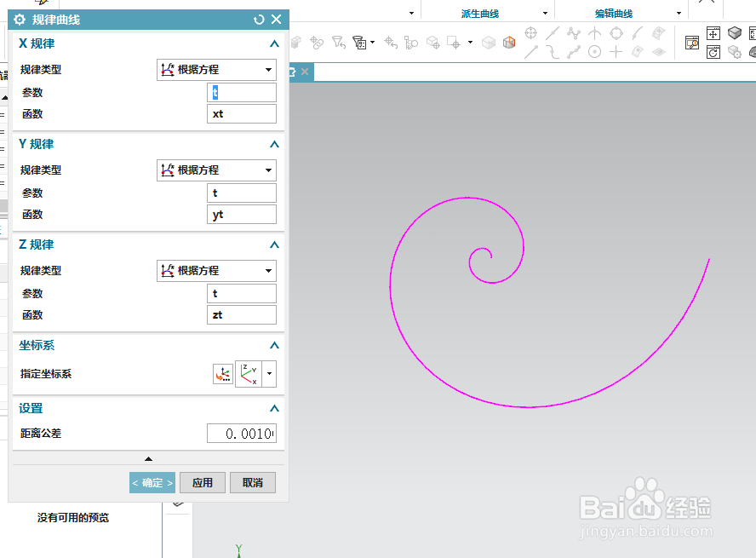The height and width of the screenshot is (558, 756).
Task: Open the Z 规律类型 dropdown
Action: [x=216, y=271]
